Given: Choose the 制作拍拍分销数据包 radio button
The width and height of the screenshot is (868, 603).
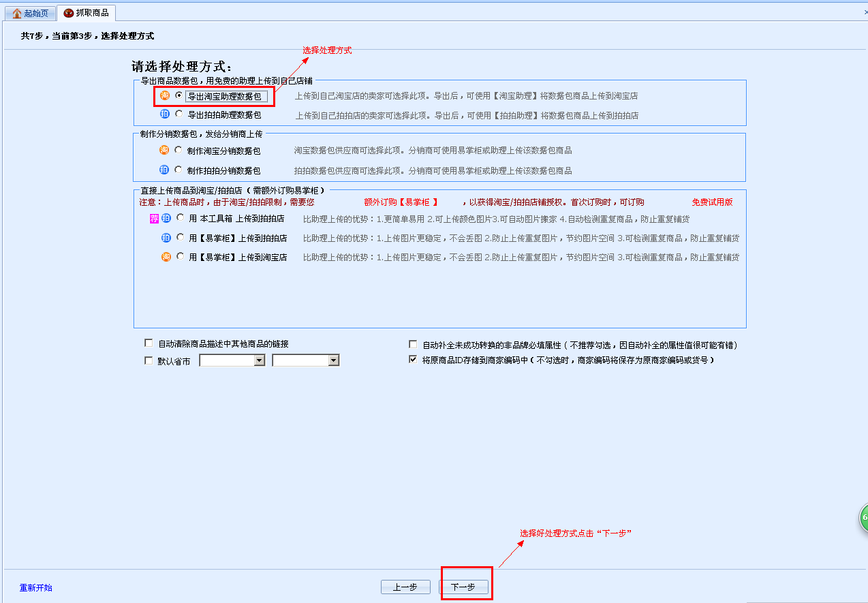Looking at the screenshot, I should pos(179,170).
